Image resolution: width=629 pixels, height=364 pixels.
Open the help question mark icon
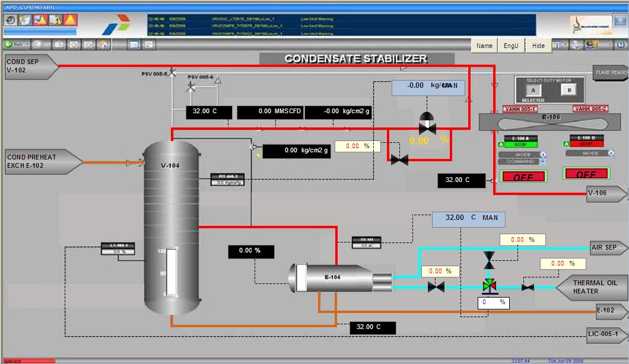(x=620, y=44)
